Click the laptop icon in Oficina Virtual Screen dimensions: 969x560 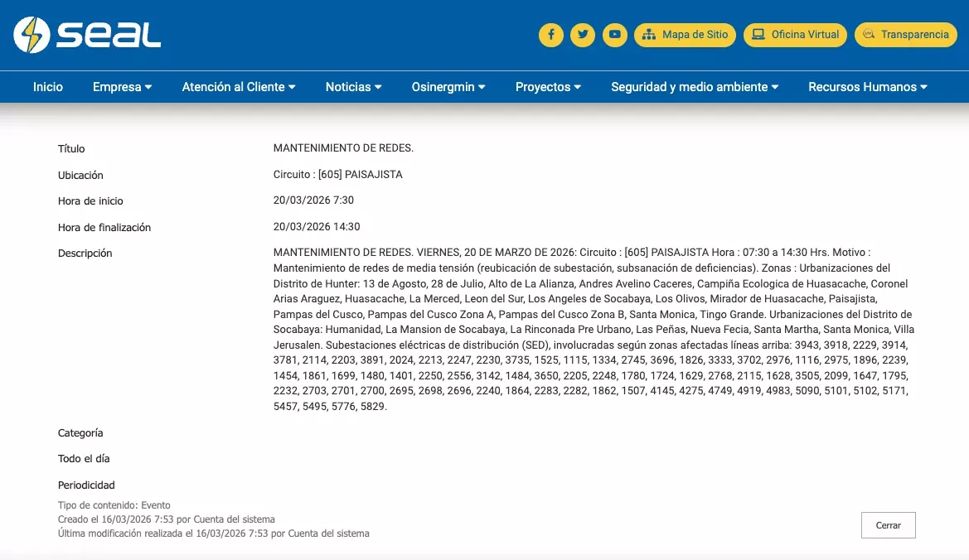tap(758, 35)
